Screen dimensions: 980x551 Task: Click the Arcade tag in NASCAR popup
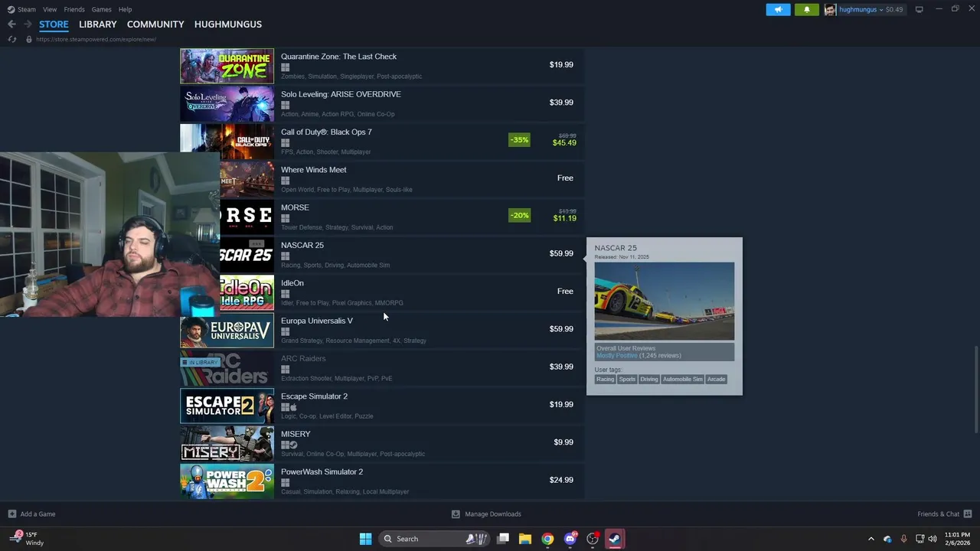717,379
